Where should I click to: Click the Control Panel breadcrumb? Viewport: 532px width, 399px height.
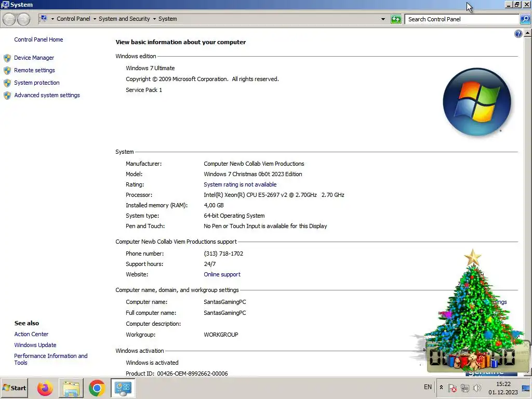tap(73, 19)
